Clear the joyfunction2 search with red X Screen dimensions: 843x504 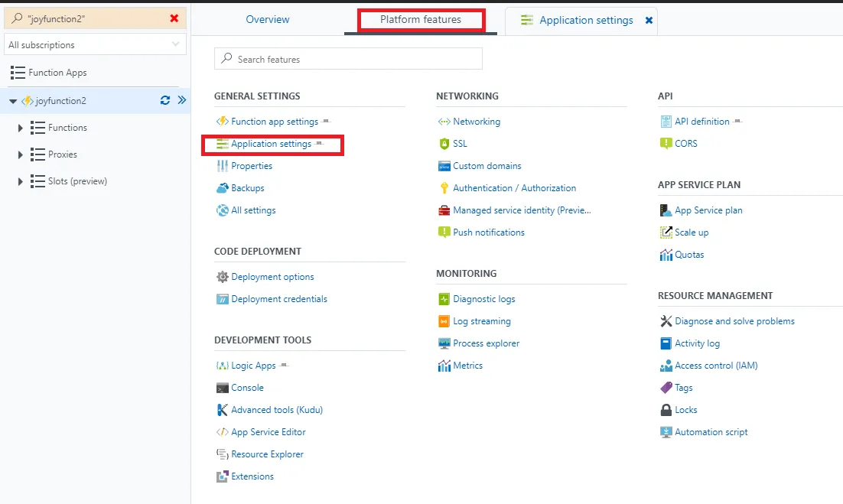pos(174,18)
